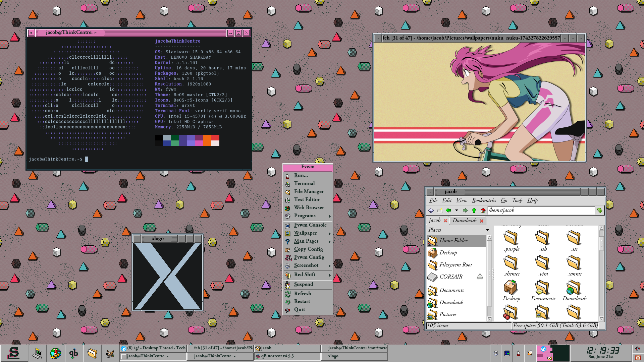
Task: Open the .ssh folder
Action: point(543,241)
